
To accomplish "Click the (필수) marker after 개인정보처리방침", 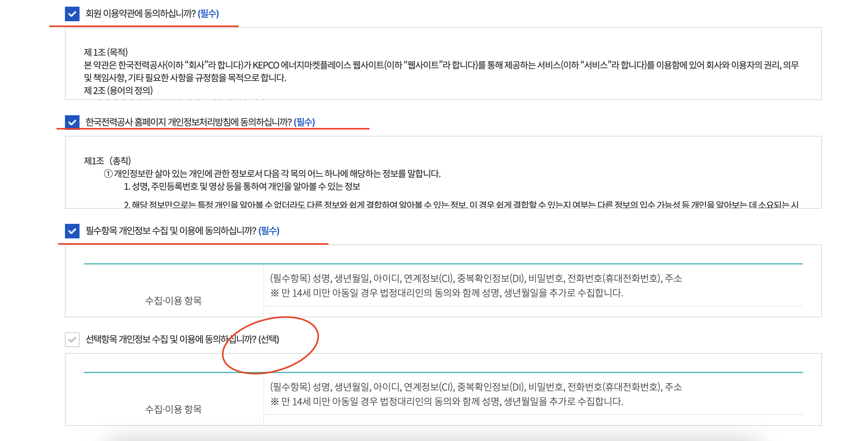I will (304, 122).
